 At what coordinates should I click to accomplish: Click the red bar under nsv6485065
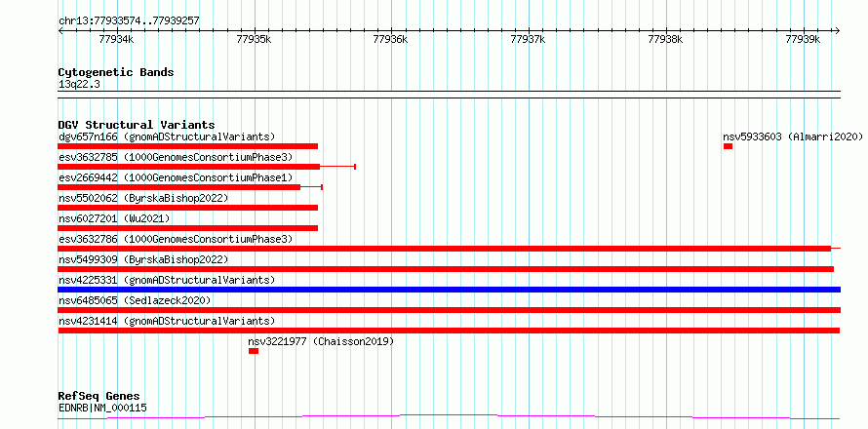pyautogui.click(x=450, y=310)
